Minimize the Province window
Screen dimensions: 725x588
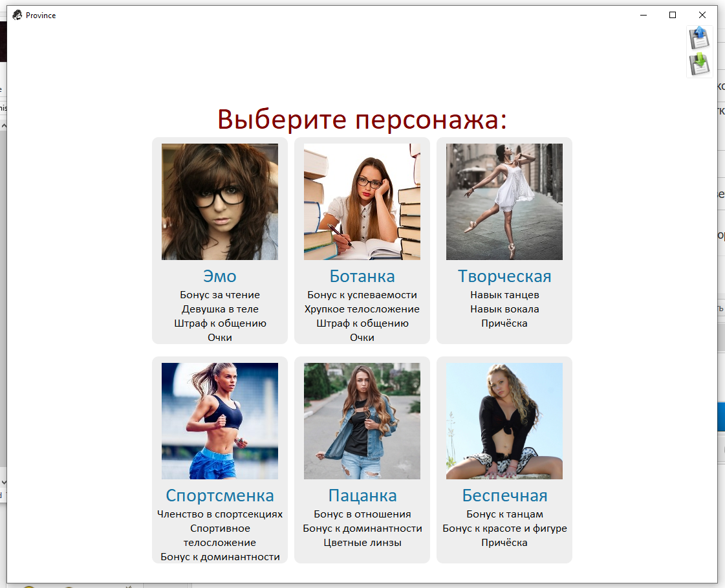(x=643, y=15)
